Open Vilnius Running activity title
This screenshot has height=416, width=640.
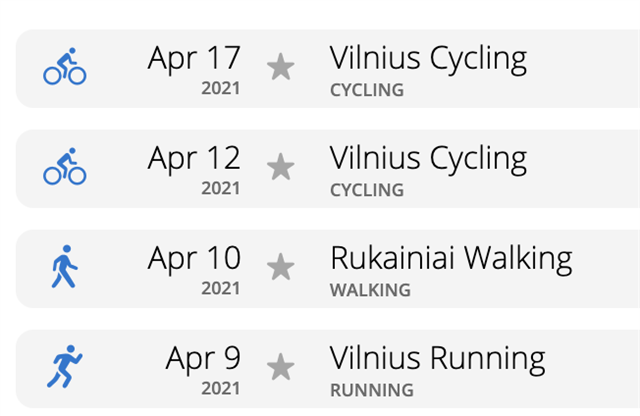[x=438, y=360]
